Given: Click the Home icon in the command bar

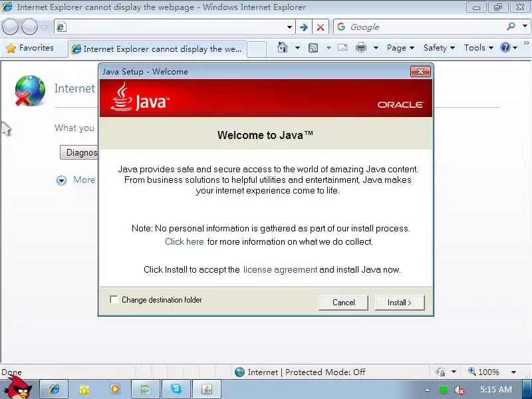Looking at the screenshot, I should click(282, 47).
